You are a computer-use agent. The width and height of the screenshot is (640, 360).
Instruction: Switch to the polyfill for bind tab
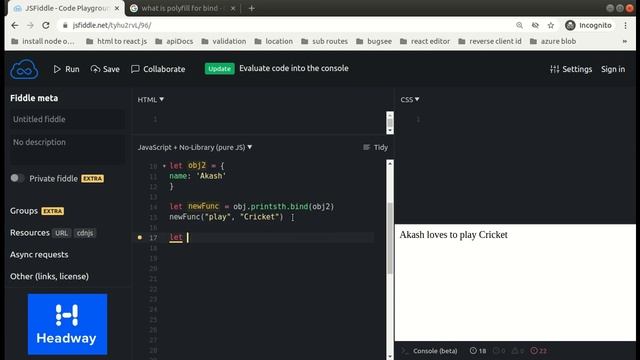click(182, 8)
